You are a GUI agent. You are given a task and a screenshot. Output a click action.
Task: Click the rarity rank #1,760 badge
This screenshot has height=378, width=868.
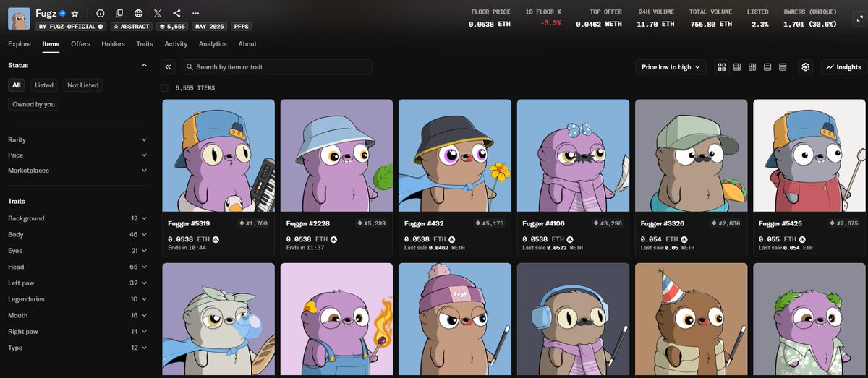coord(252,223)
